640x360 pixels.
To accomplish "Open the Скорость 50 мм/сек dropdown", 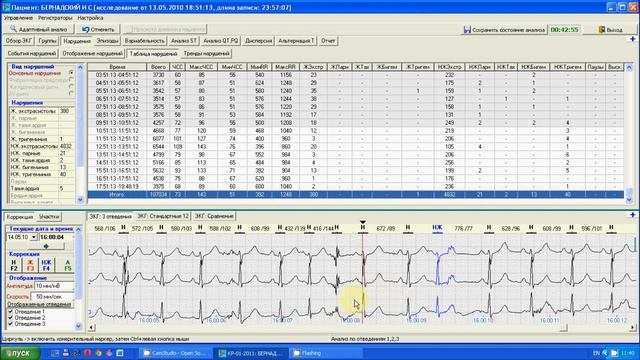I will click(54, 296).
